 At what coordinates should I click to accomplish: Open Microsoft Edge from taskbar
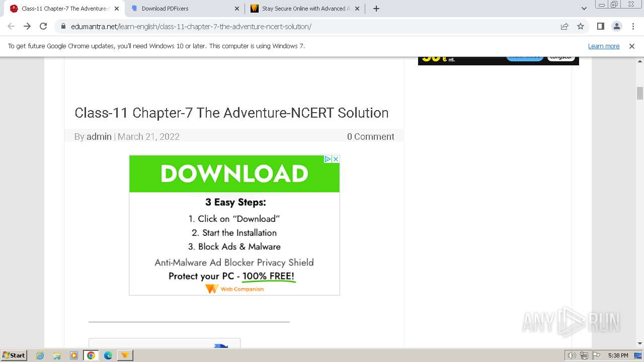tap(108, 355)
